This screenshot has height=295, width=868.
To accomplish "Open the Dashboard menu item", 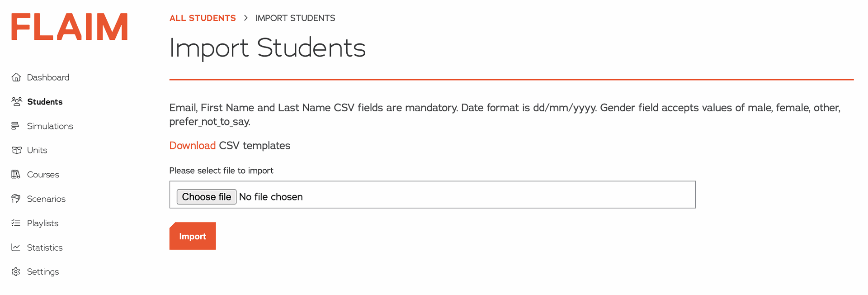I will [48, 77].
